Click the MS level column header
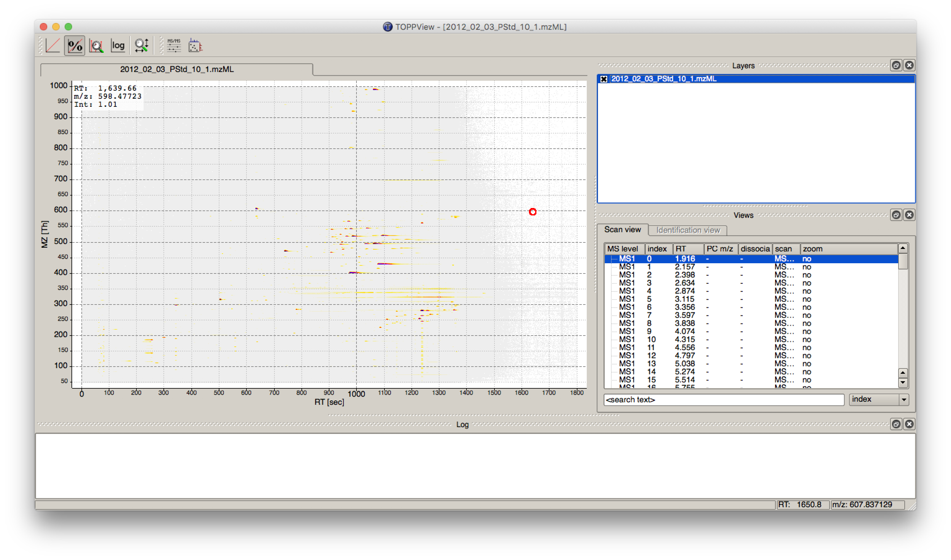The image size is (951, 560). coord(624,249)
